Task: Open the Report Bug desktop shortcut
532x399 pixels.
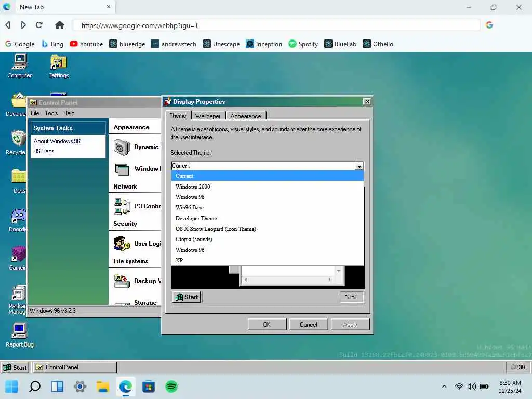Action: [19, 335]
